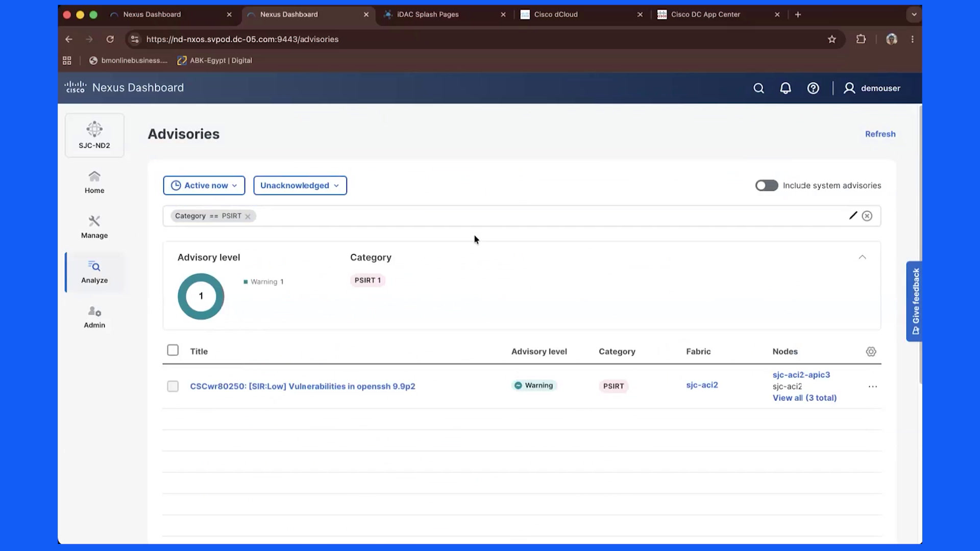
Task: Open the row actions ellipsis for CSCwr80250
Action: 873,387
